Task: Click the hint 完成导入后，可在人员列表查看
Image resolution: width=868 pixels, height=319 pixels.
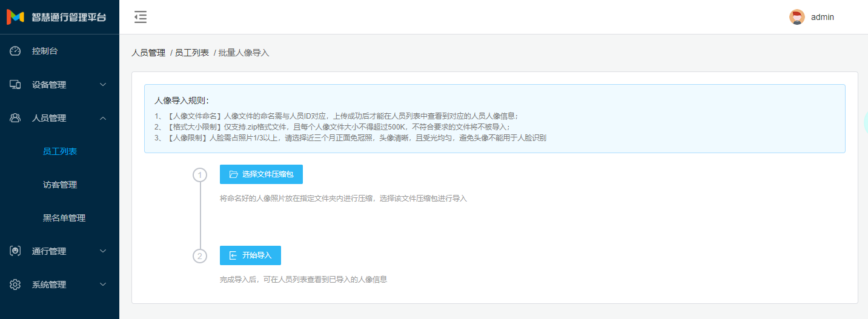Action: (303, 280)
